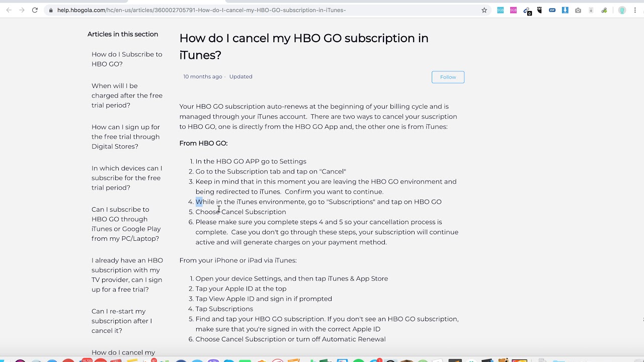Image resolution: width=644 pixels, height=362 pixels.
Task: Open 'How can I sign up for the free trial' link
Action: 126,137
